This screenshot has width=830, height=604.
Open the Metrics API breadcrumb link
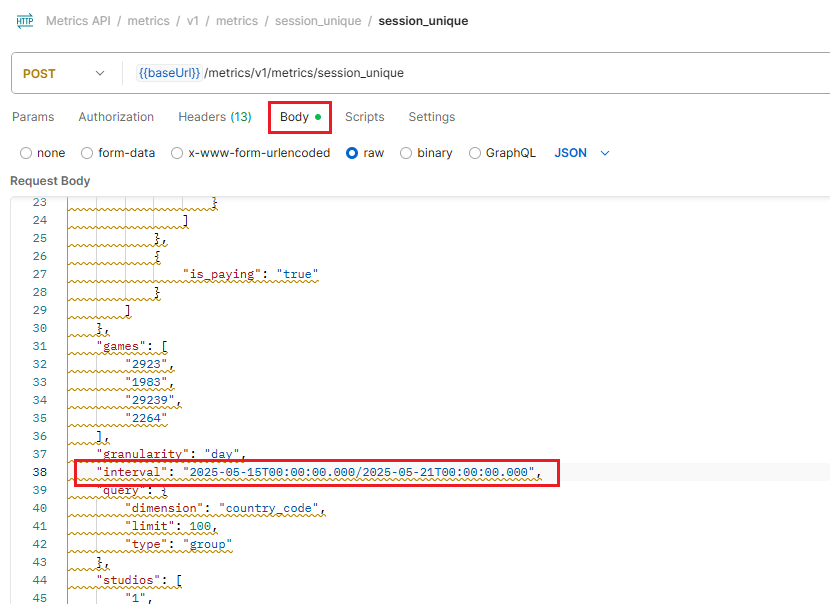pyautogui.click(x=78, y=21)
